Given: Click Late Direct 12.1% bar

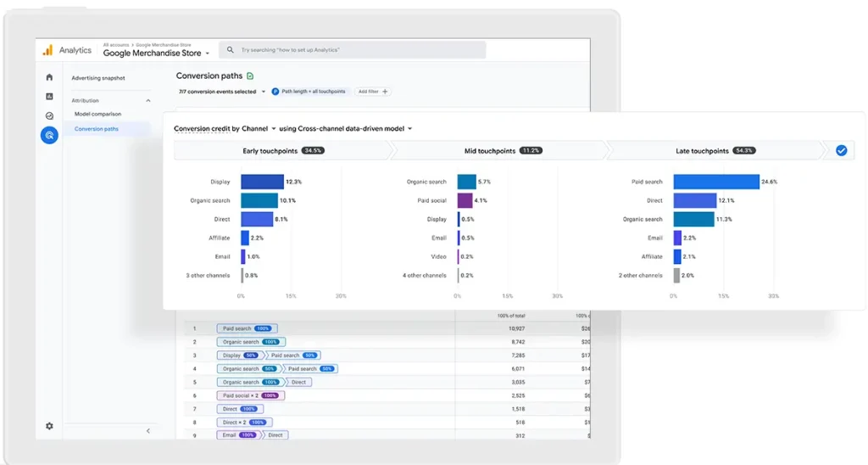Looking at the screenshot, I should coord(695,200).
